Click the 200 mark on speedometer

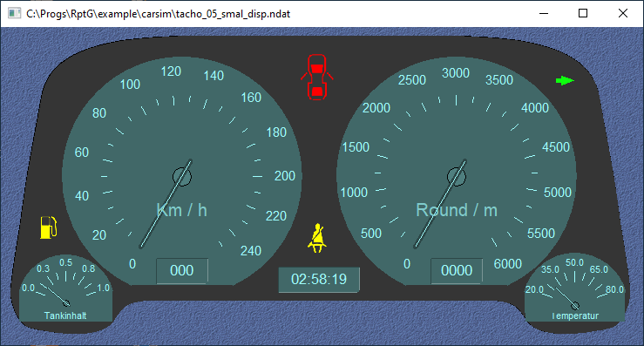click(x=285, y=176)
